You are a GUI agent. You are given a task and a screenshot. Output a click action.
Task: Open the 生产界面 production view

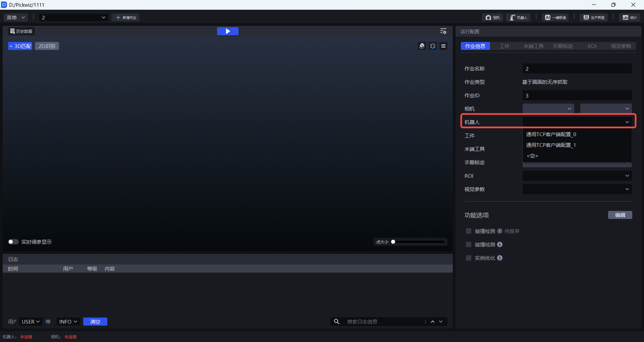[x=593, y=18]
